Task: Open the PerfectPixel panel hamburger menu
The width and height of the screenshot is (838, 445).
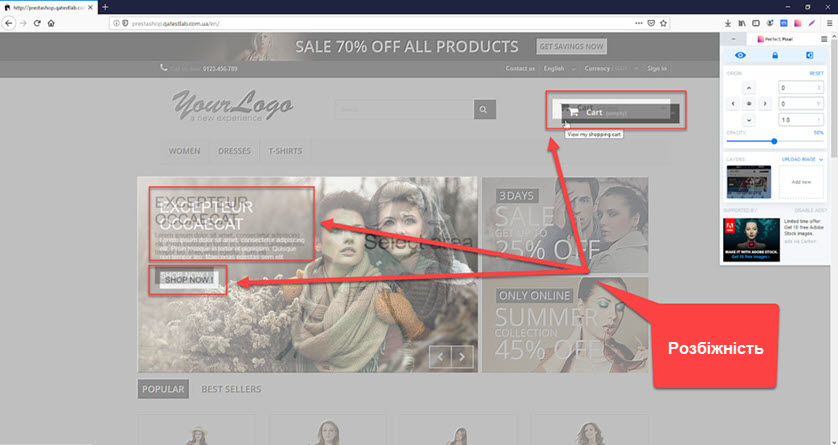Action: (x=824, y=40)
